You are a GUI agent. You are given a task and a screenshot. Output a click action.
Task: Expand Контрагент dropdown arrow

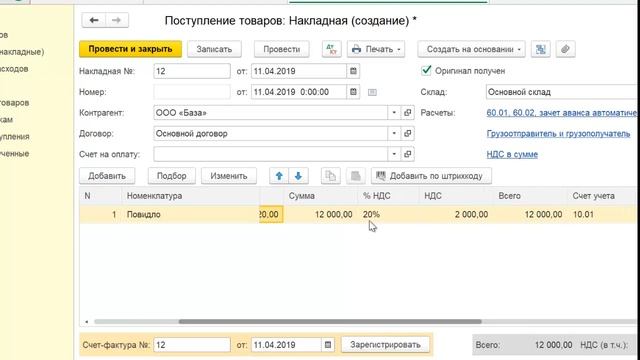pos(394,113)
